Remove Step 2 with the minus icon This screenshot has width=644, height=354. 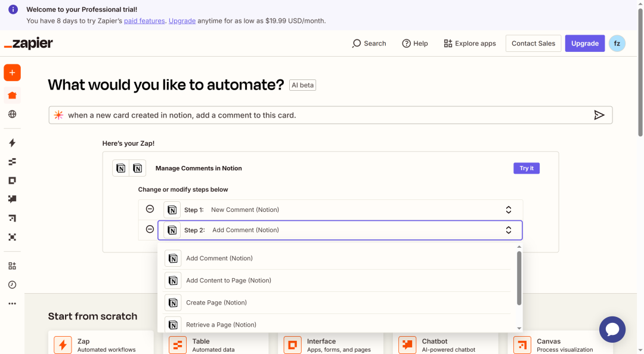[x=150, y=229]
